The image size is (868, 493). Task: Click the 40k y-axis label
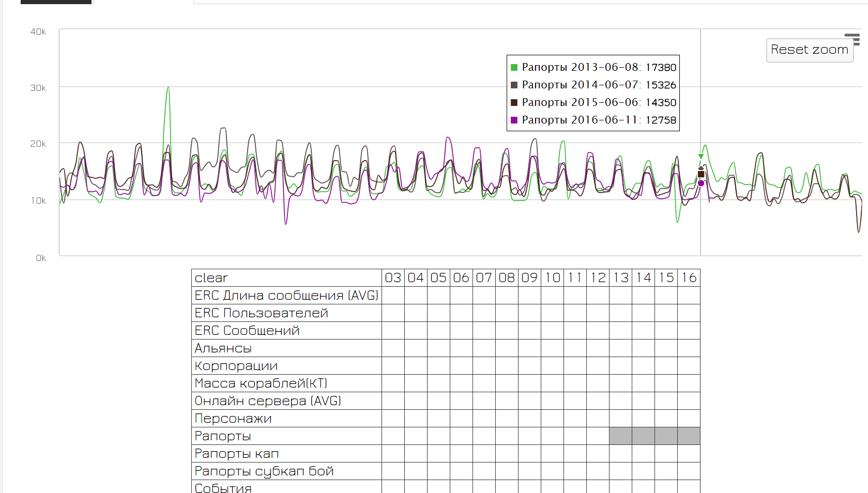(x=38, y=32)
